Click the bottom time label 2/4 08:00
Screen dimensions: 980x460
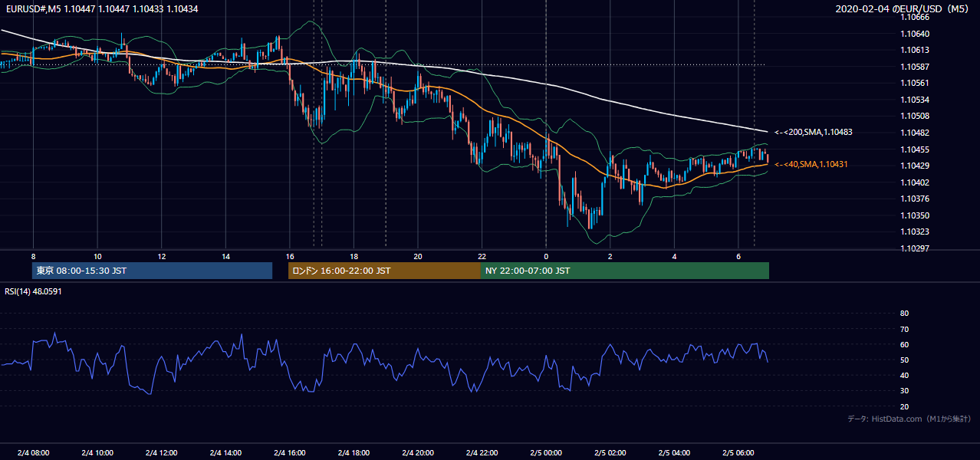point(33,453)
